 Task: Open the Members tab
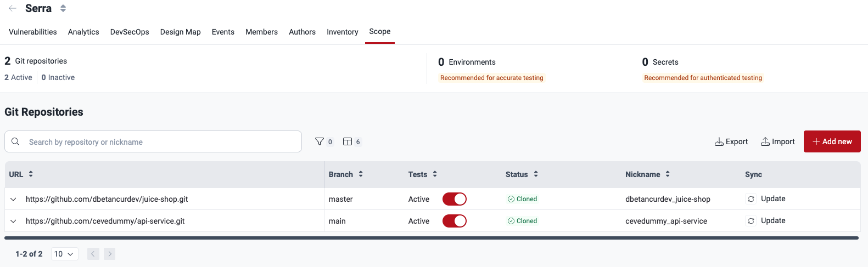tap(261, 32)
